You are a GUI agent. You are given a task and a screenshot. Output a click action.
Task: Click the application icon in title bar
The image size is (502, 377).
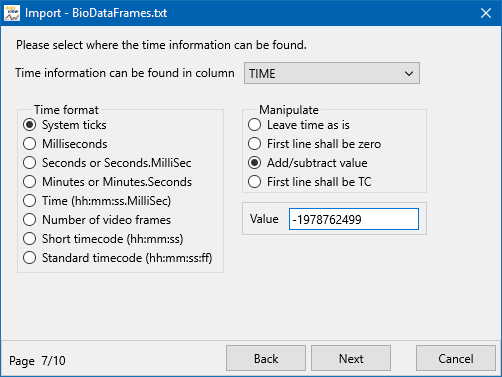(12, 13)
